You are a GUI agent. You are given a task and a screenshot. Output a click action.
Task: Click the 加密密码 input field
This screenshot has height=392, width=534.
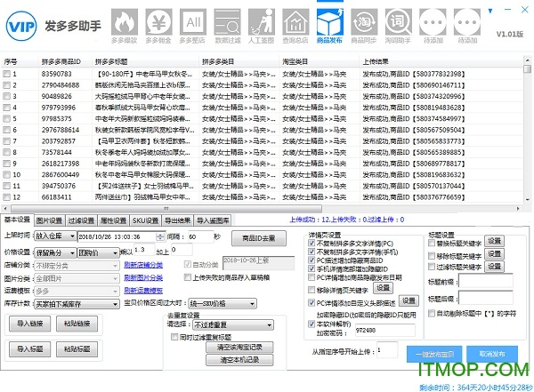tap(384, 330)
